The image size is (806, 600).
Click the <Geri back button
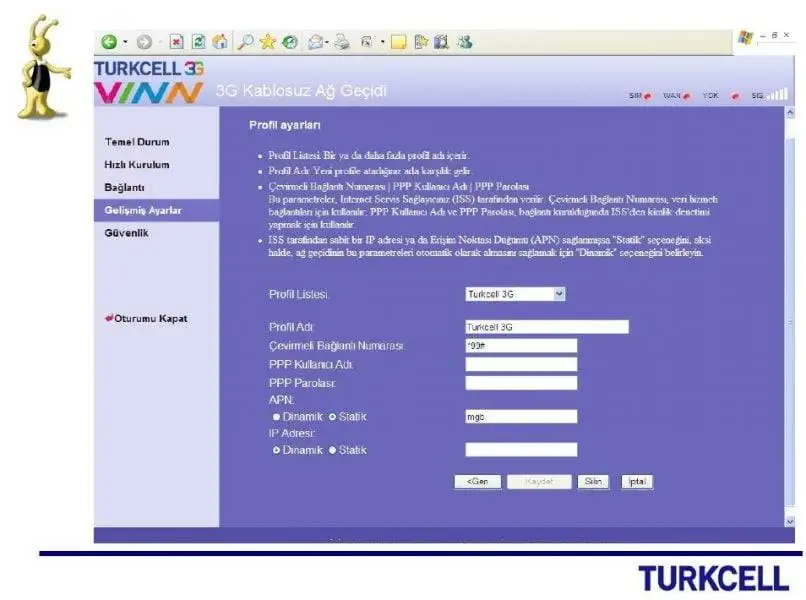tap(478, 482)
